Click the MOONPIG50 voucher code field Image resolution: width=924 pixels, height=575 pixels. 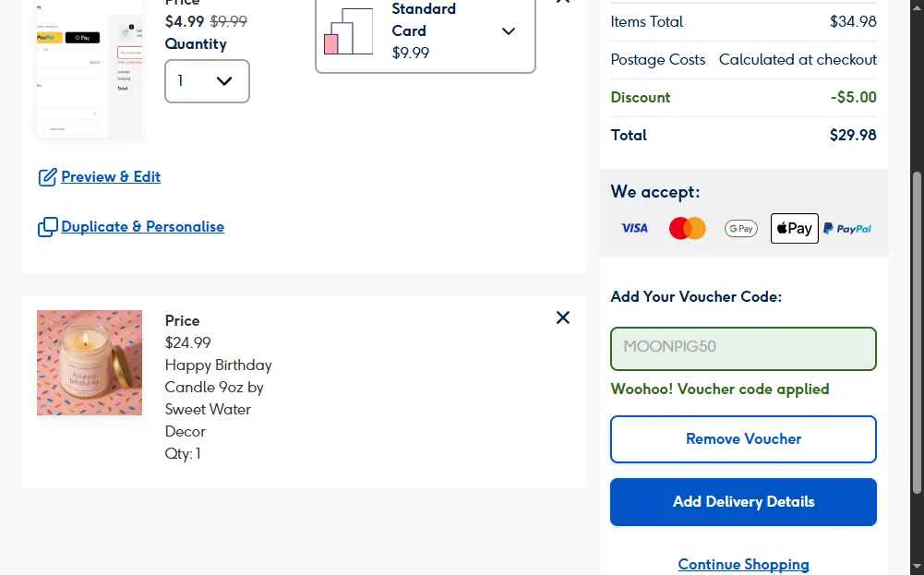[743, 348]
